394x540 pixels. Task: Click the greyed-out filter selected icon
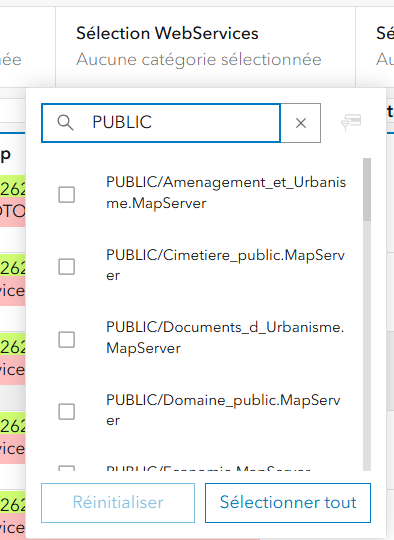click(351, 123)
